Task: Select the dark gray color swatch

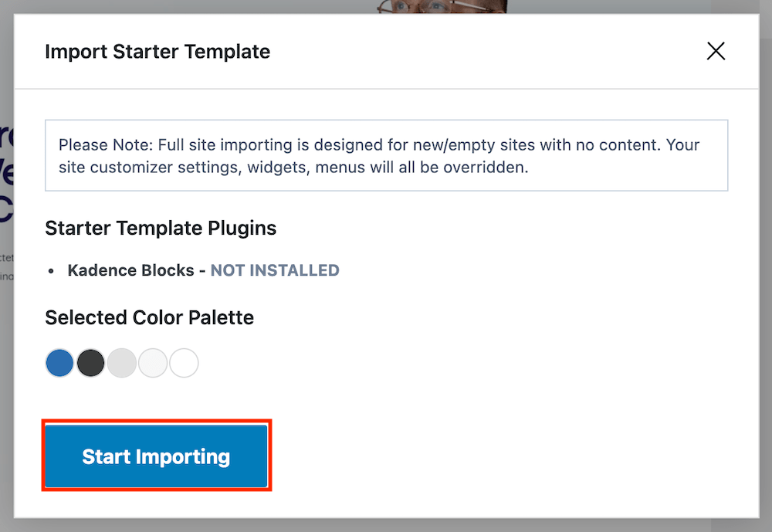Action: coord(90,363)
